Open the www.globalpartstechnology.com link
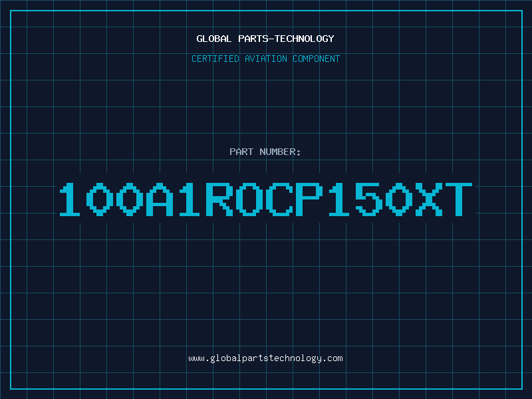 point(265,358)
